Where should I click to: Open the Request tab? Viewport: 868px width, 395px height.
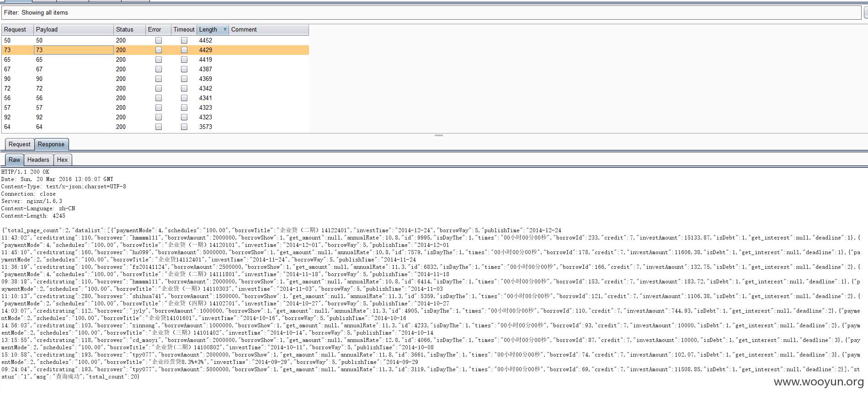(20, 144)
